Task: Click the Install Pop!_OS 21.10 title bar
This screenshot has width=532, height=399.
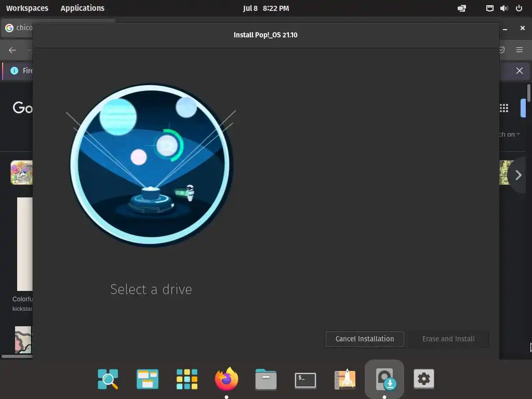Action: coord(265,35)
